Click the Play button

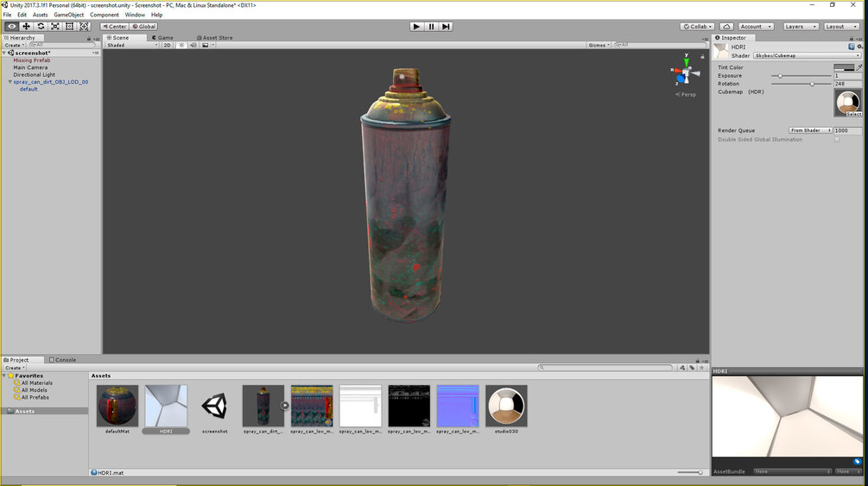pos(416,27)
